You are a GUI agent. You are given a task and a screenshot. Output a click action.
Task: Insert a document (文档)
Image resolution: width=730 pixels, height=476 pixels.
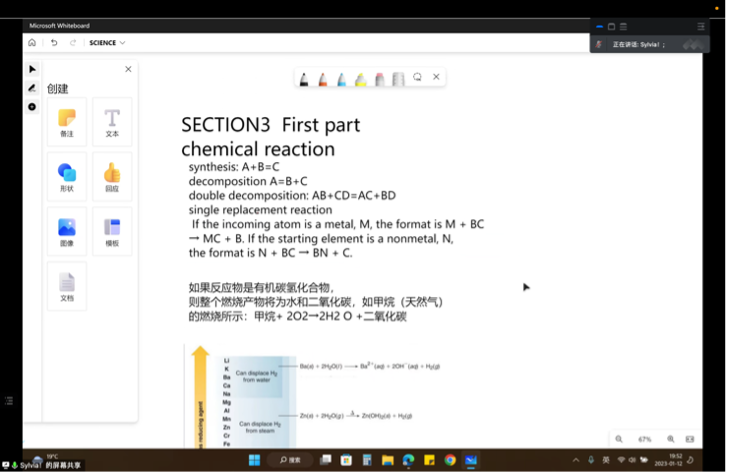coord(67,286)
